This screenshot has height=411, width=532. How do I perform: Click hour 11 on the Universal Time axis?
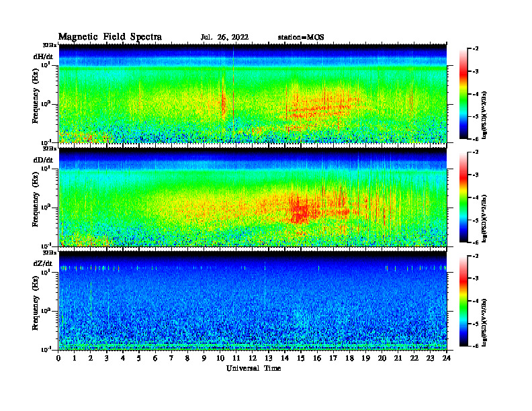coord(236,358)
